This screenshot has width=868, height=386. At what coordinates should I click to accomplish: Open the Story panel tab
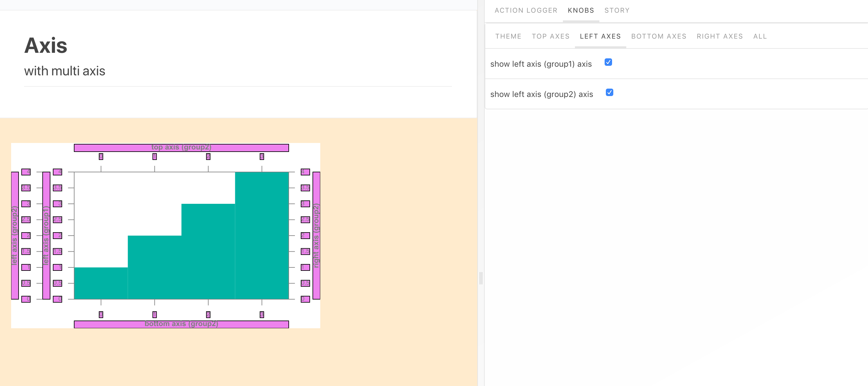click(x=617, y=10)
